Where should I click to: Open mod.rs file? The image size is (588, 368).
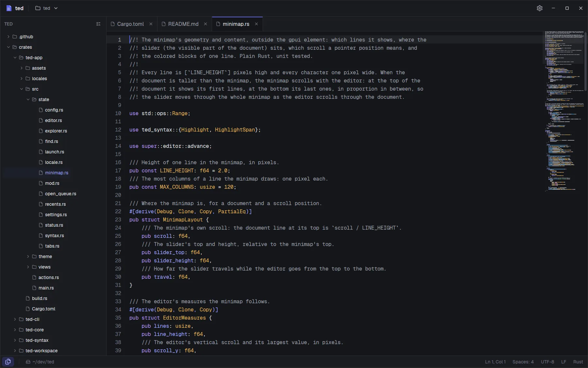(54, 183)
